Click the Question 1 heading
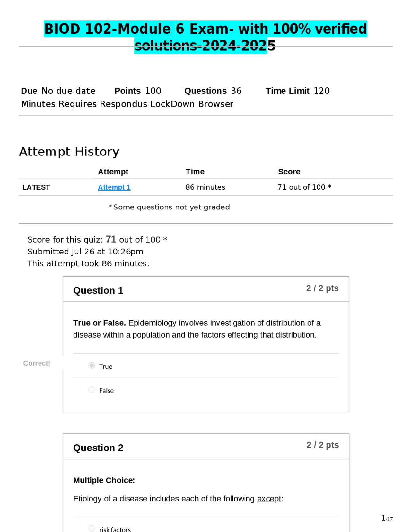Screen dimensions: 411x532 (x=98, y=290)
